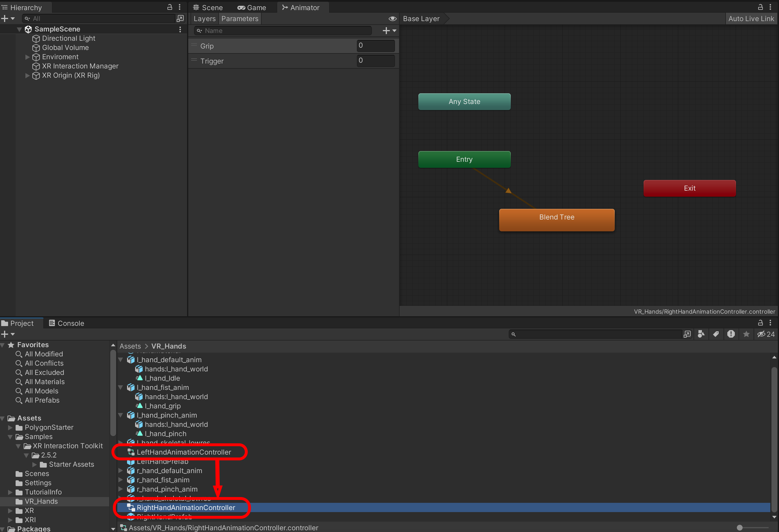Screen dimensions: 779x532
Task: Click the Base Layer breadcrumb
Action: (421, 19)
